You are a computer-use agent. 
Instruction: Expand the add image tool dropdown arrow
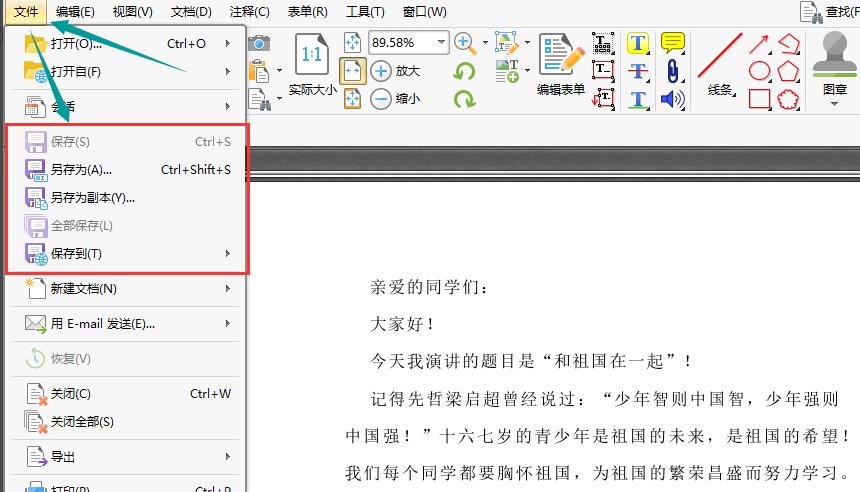tap(527, 70)
